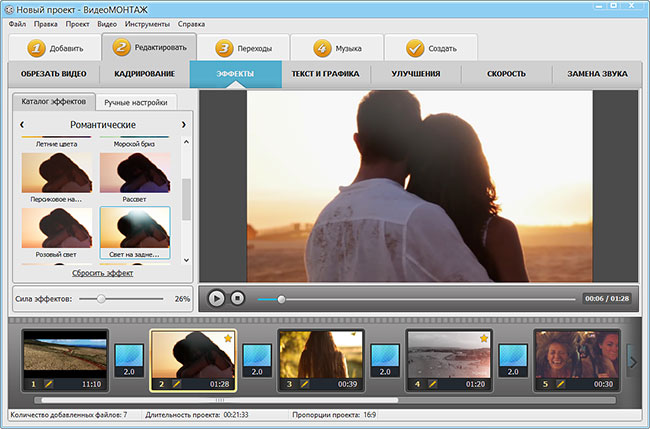Viewport: 650px width, 429px height.
Task: Open the Текст и графика tab
Action: 326,74
